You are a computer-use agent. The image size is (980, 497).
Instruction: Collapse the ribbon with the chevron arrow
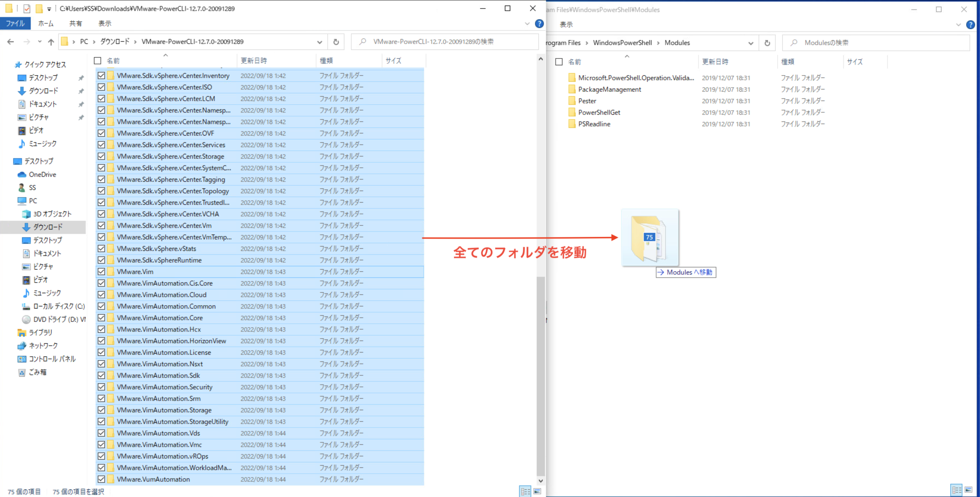coord(527,23)
